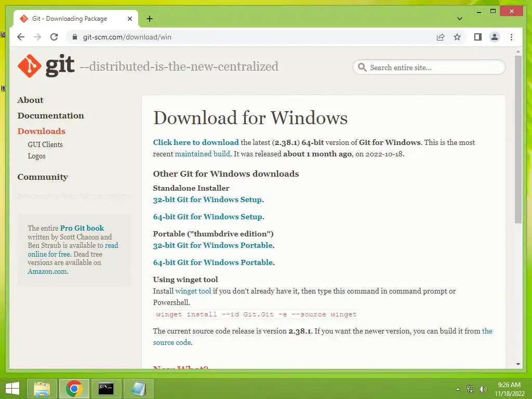The image size is (532, 399).
Task: Open Chrome's three-dot menu
Action: tap(511, 37)
